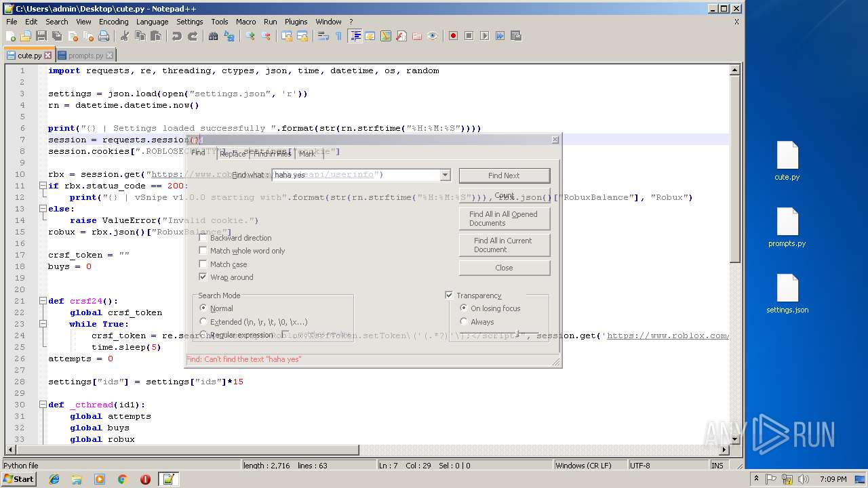Undo the last edit via toolbar
The width and height of the screenshot is (868, 488).
pos(177,36)
